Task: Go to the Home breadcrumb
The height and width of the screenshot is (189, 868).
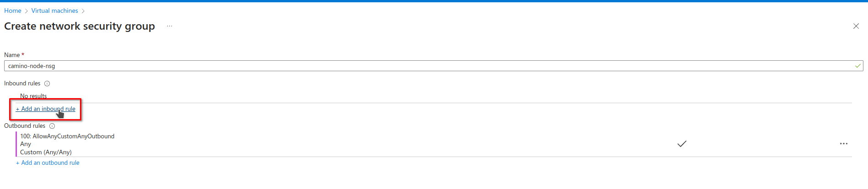Action: coord(13,10)
